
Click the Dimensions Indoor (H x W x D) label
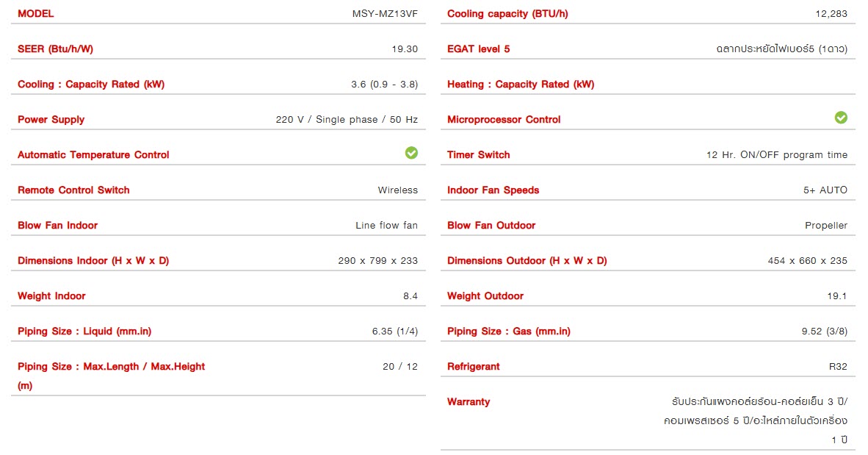click(x=93, y=260)
